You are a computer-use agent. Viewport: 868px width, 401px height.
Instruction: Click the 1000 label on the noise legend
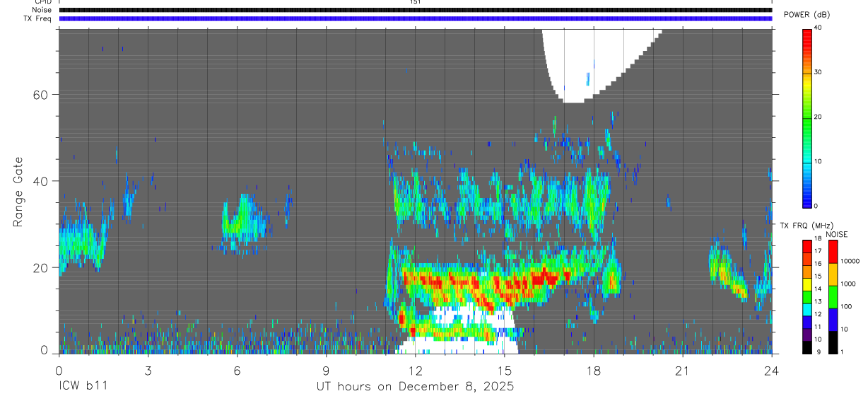[x=847, y=284]
